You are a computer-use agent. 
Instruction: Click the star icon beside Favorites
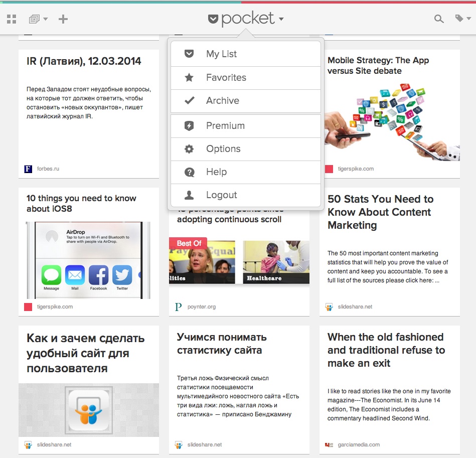pyautogui.click(x=189, y=77)
